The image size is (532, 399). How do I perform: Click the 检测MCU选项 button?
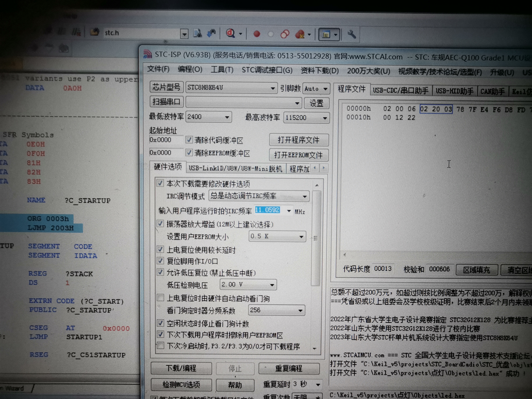(181, 385)
